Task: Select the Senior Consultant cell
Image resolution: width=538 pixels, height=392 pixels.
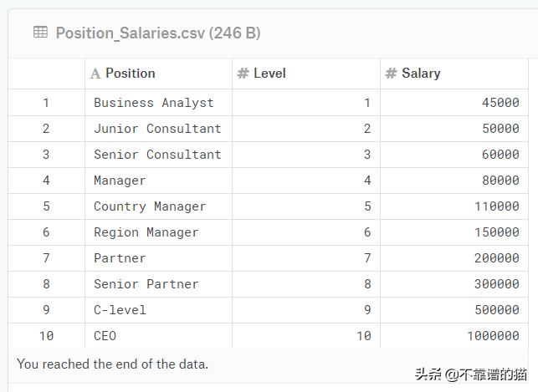Action: point(157,155)
